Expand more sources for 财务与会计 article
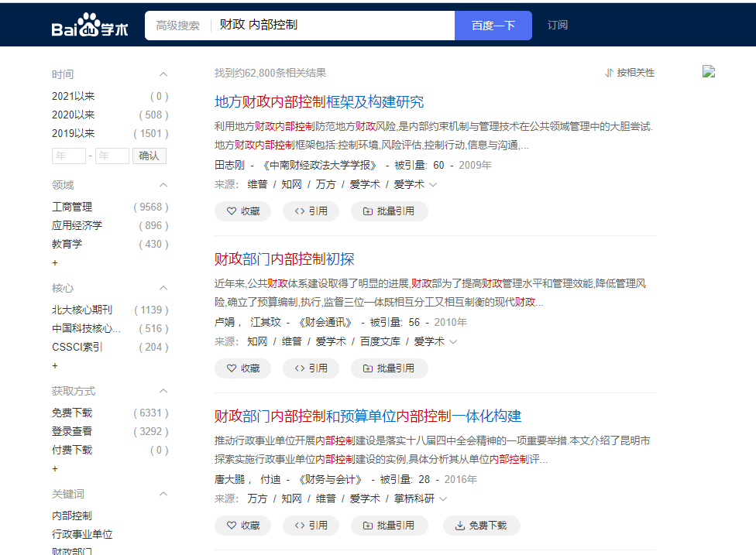 [443, 498]
